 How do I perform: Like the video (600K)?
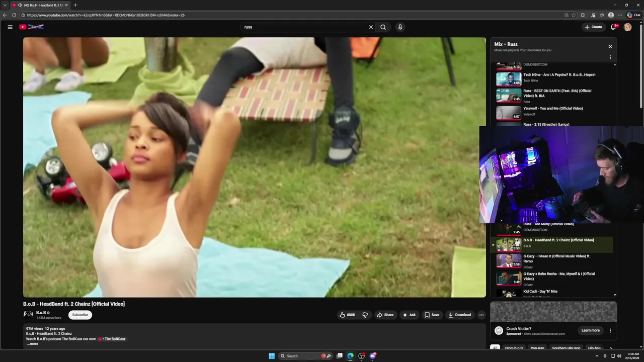click(x=347, y=315)
